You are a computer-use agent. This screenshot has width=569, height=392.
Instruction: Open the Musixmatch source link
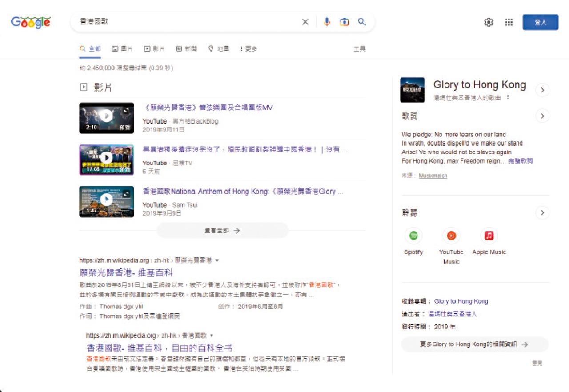pos(433,176)
